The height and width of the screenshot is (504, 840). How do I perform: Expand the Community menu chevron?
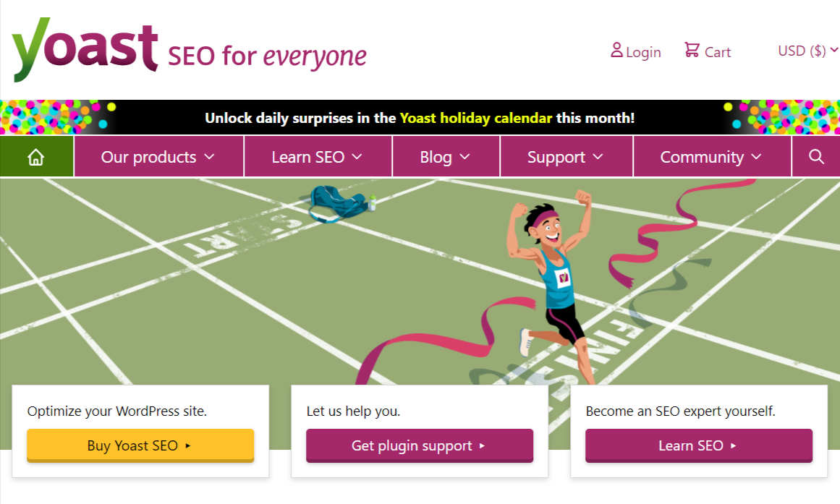click(x=757, y=156)
